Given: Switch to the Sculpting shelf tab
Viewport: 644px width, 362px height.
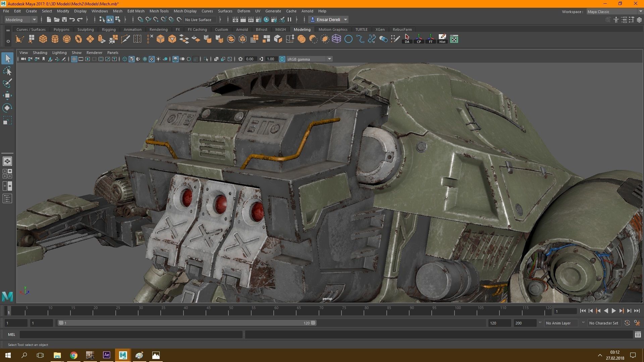Looking at the screenshot, I should point(86,29).
